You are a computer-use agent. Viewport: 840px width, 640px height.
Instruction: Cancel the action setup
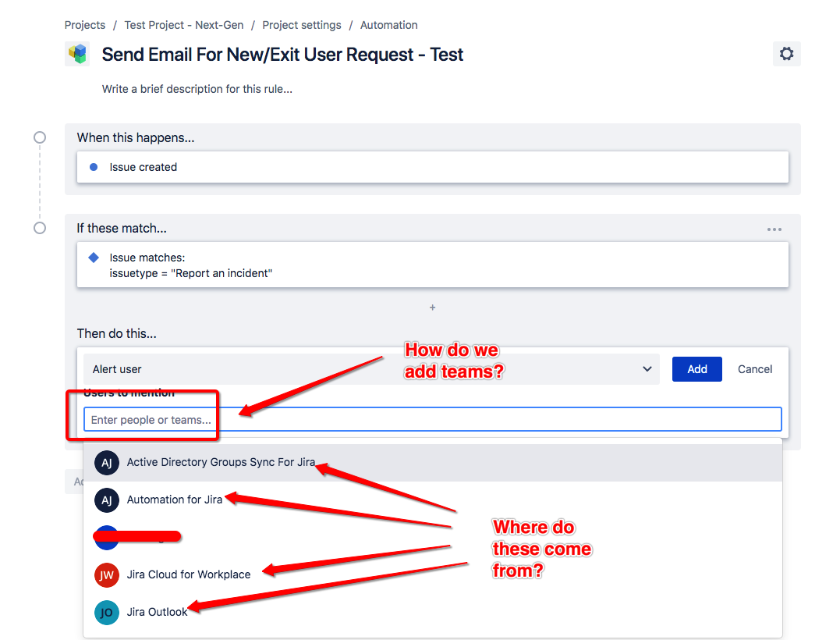pyautogui.click(x=755, y=369)
